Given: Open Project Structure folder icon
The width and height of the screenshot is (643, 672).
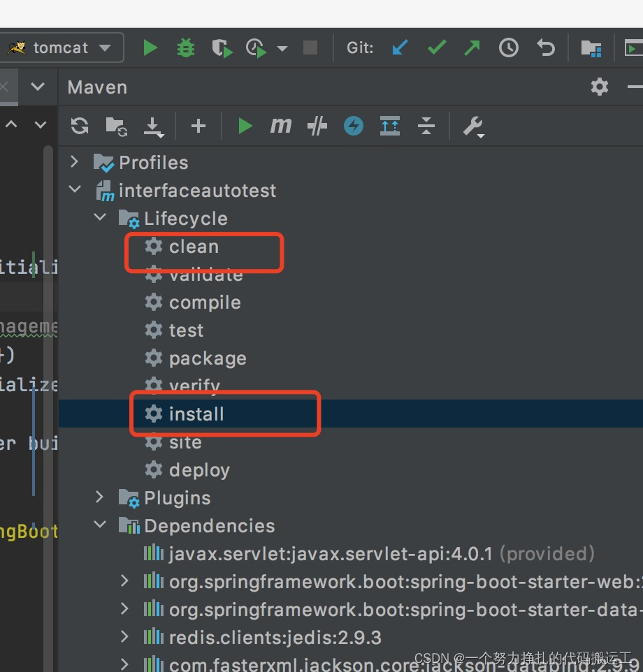Looking at the screenshot, I should pyautogui.click(x=591, y=48).
